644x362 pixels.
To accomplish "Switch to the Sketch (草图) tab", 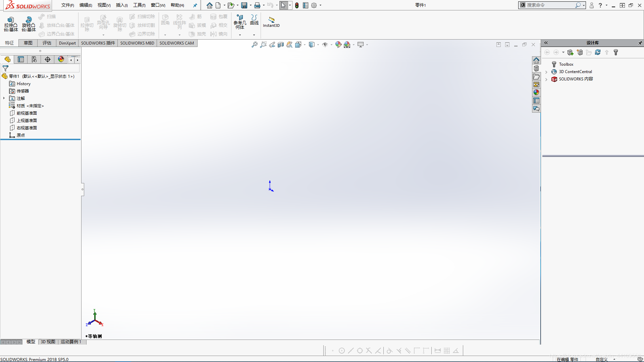I will click(x=28, y=43).
